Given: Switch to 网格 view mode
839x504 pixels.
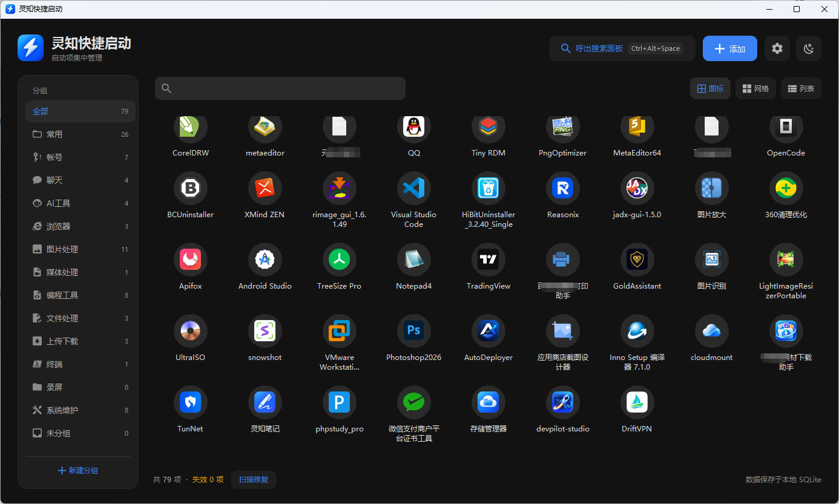Looking at the screenshot, I should click(x=756, y=88).
